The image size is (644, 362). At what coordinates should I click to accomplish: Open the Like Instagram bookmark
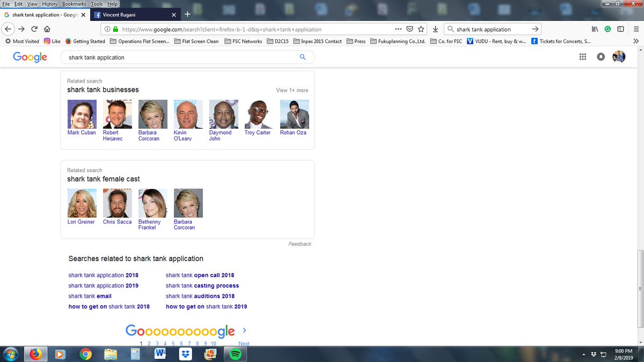coord(52,41)
